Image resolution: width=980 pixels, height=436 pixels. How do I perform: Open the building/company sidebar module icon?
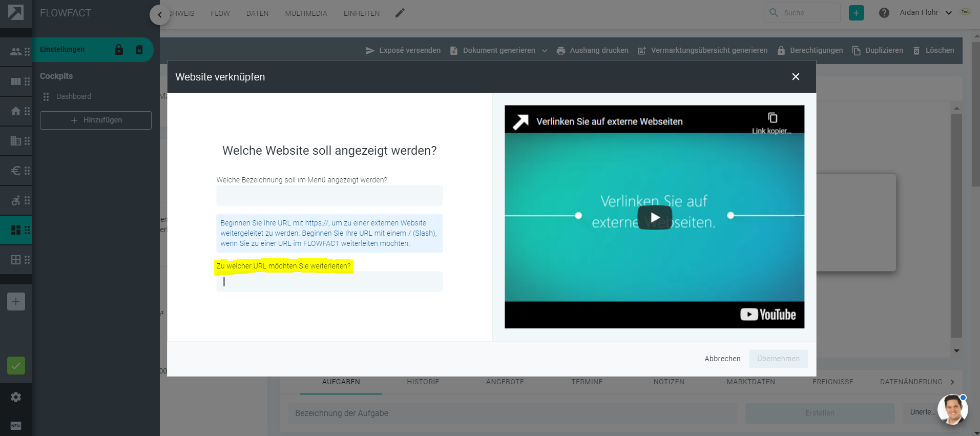pyautogui.click(x=16, y=141)
